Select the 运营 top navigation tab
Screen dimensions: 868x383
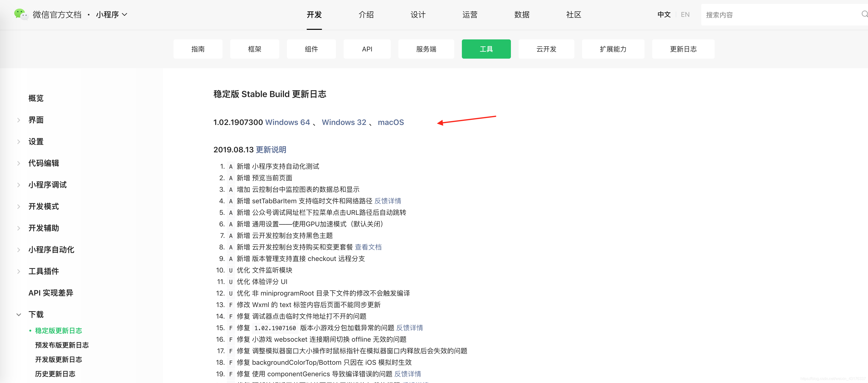coord(470,14)
